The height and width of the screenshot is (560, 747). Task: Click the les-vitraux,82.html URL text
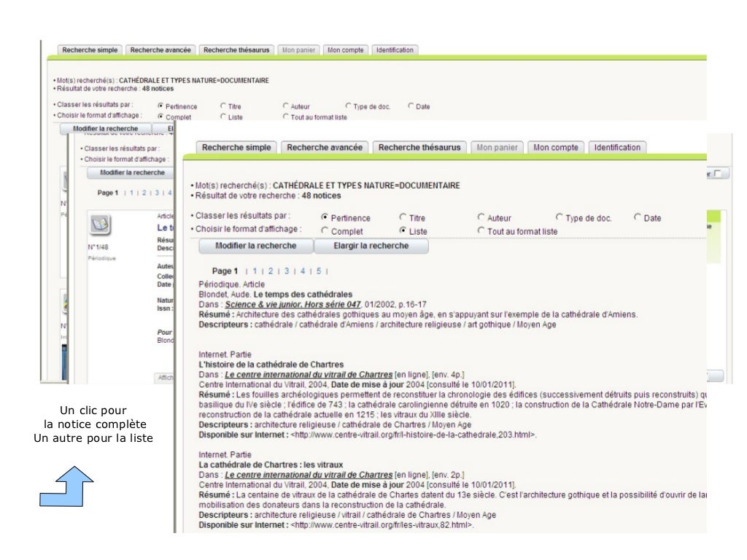[x=382, y=525]
